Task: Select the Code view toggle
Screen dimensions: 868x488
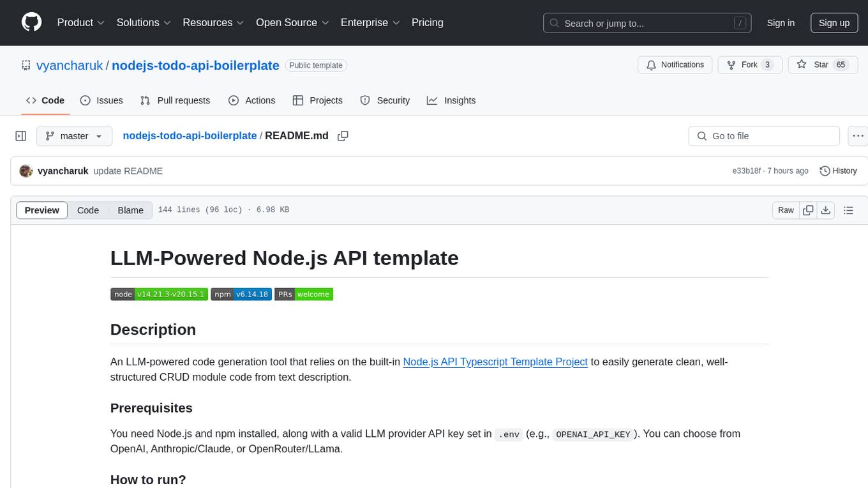Action: pos(88,210)
